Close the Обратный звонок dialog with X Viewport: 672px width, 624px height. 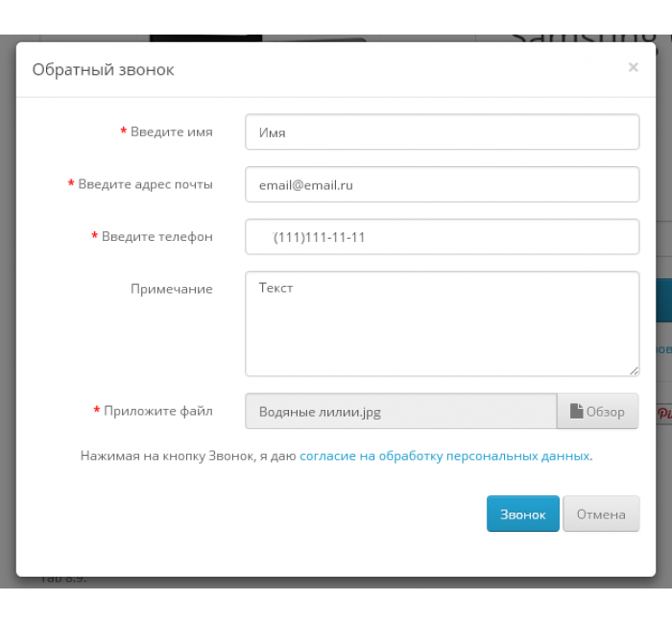pos(633,67)
